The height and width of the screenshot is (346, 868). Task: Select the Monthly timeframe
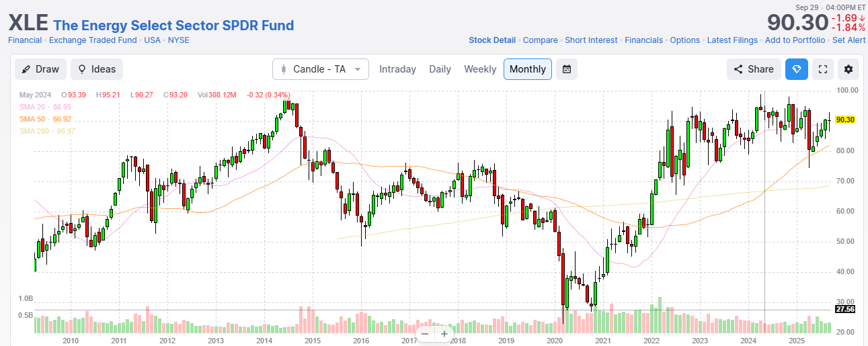tap(528, 69)
